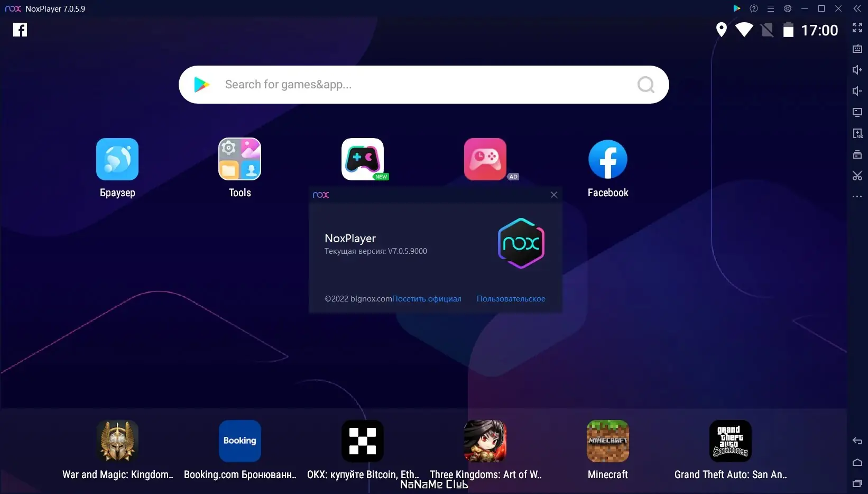Launch the Facebook app
Image resolution: width=868 pixels, height=494 pixels.
pyautogui.click(x=608, y=159)
